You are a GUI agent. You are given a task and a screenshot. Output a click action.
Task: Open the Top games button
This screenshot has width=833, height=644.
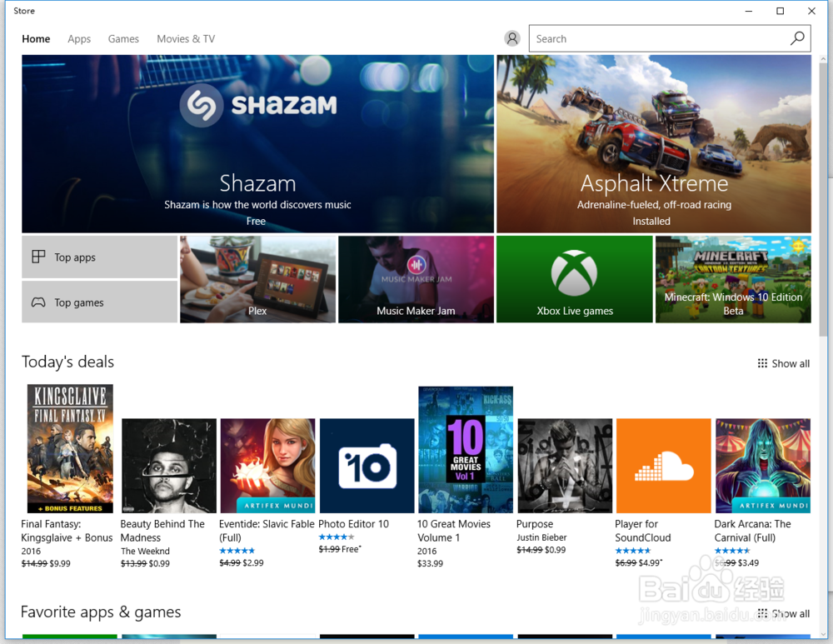pyautogui.click(x=99, y=302)
